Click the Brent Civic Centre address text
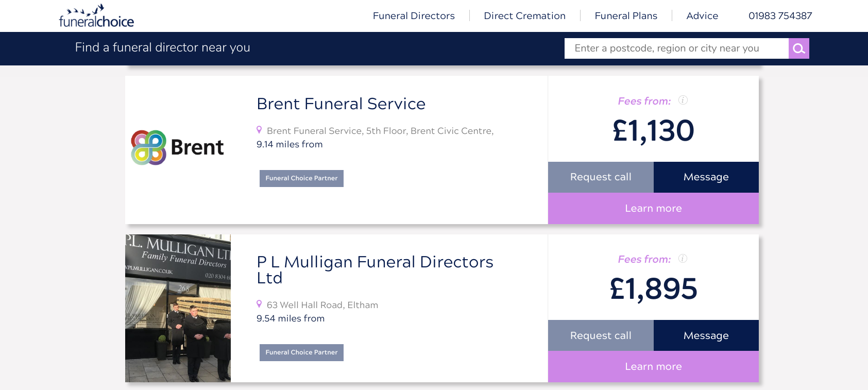The width and height of the screenshot is (868, 390). [380, 131]
